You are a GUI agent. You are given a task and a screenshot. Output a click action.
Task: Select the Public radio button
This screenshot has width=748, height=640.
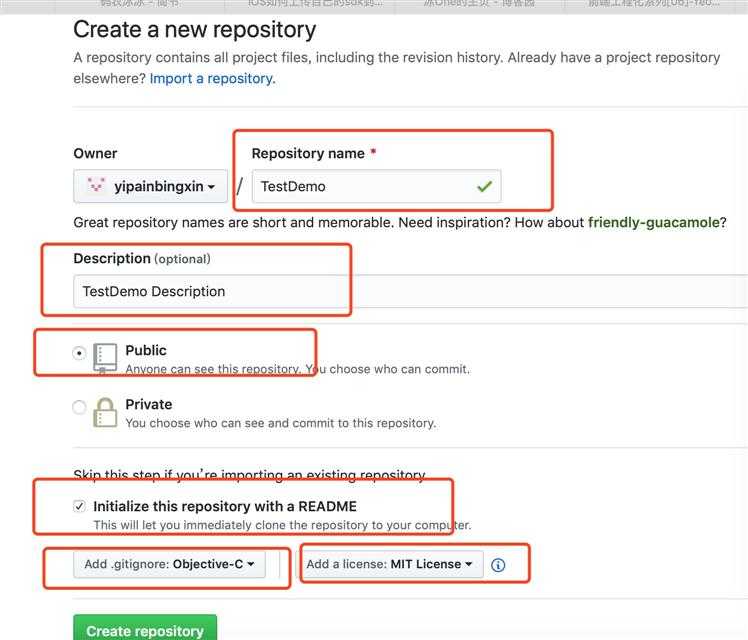click(80, 353)
